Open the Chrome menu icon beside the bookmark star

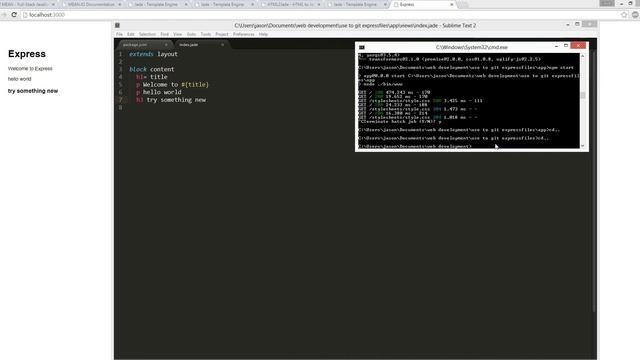635,15
